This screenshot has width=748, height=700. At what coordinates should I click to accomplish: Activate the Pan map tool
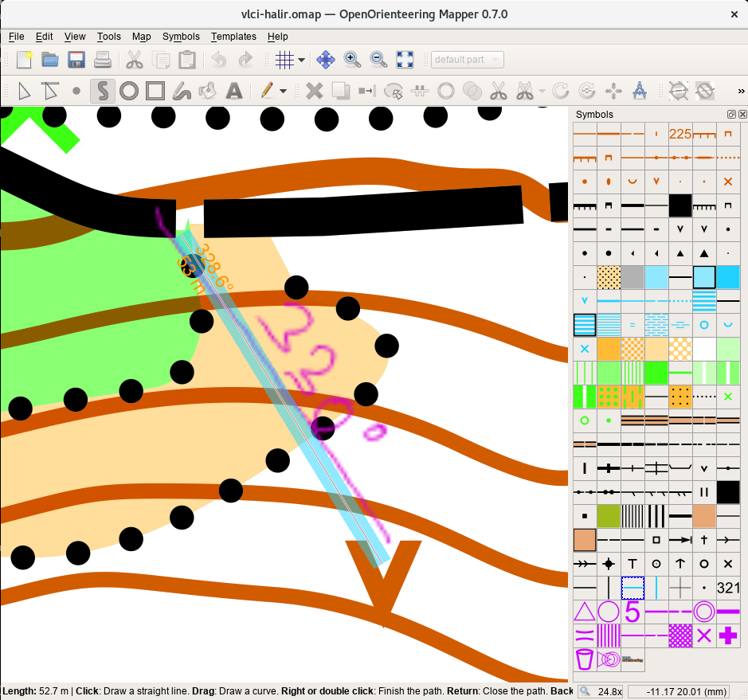point(325,60)
